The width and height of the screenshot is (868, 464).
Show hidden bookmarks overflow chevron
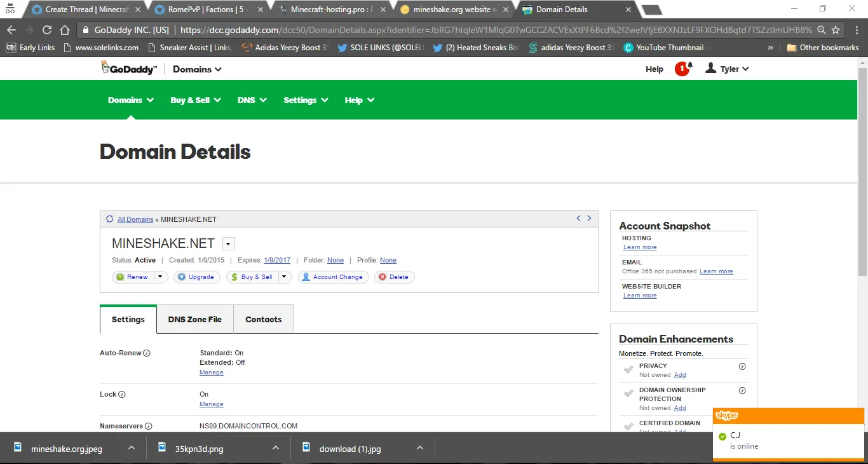pos(771,48)
